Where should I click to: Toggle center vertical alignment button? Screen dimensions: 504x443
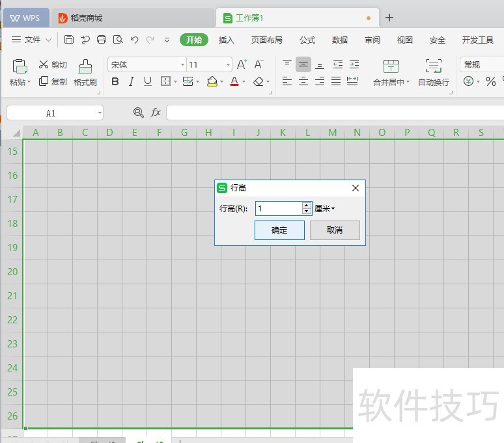click(303, 64)
